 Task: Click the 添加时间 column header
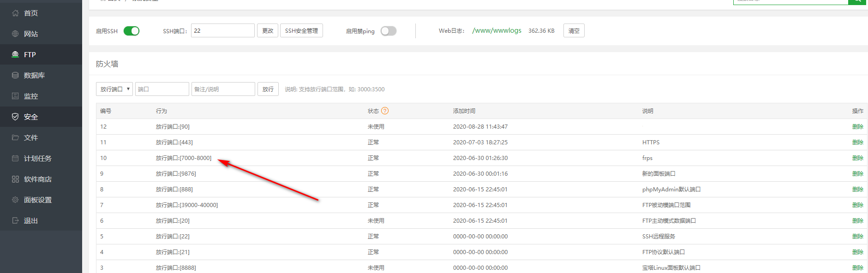tap(464, 111)
